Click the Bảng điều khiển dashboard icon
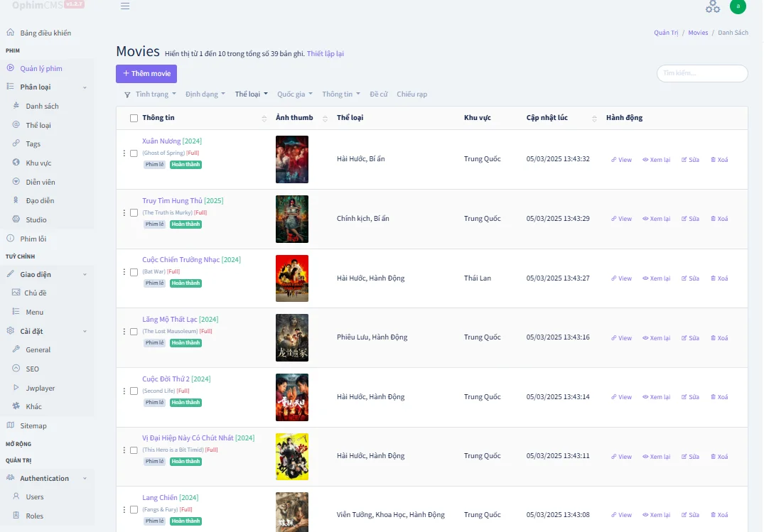 coord(10,32)
